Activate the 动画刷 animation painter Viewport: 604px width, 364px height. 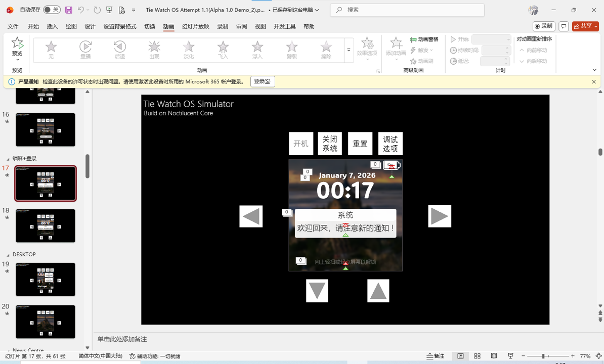click(x=423, y=61)
